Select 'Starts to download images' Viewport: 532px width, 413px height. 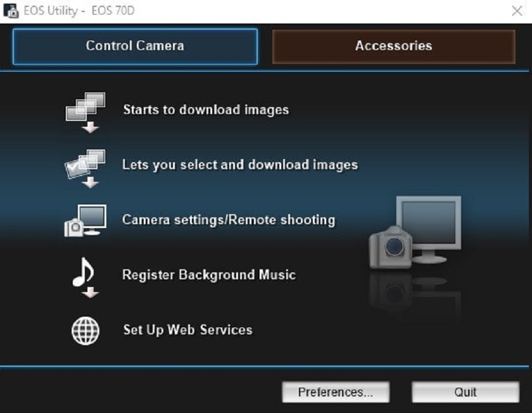206,110
